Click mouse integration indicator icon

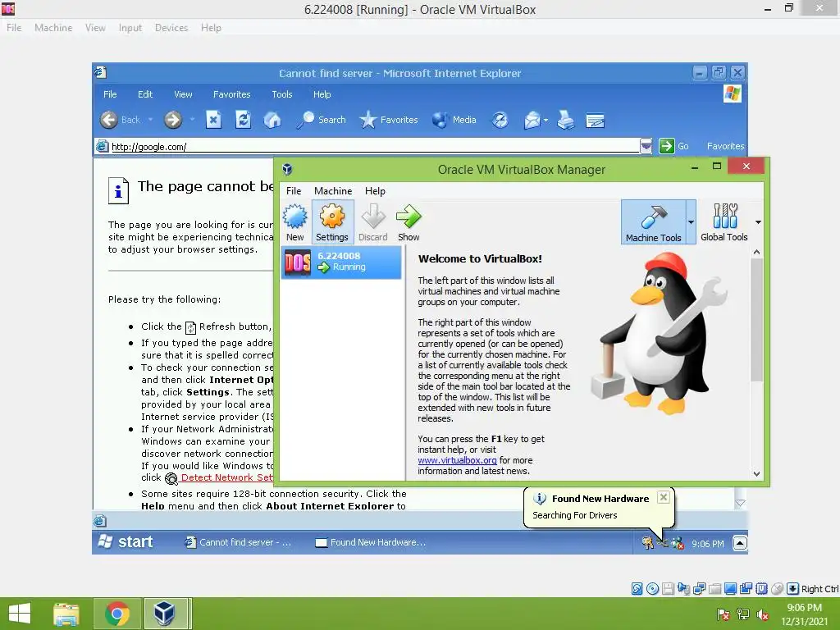coord(778,589)
